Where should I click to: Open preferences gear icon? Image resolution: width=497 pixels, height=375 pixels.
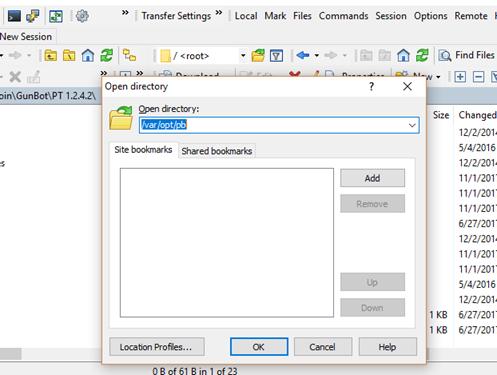82,16
